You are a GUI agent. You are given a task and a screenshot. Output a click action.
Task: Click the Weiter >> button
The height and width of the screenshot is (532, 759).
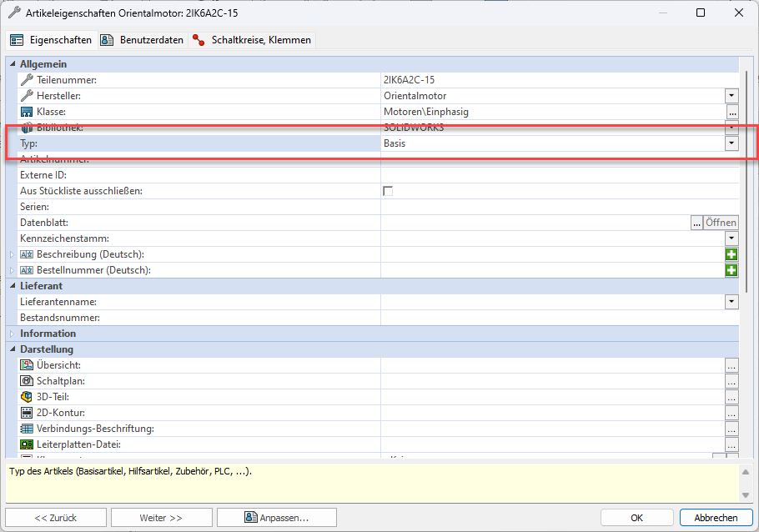(161, 518)
